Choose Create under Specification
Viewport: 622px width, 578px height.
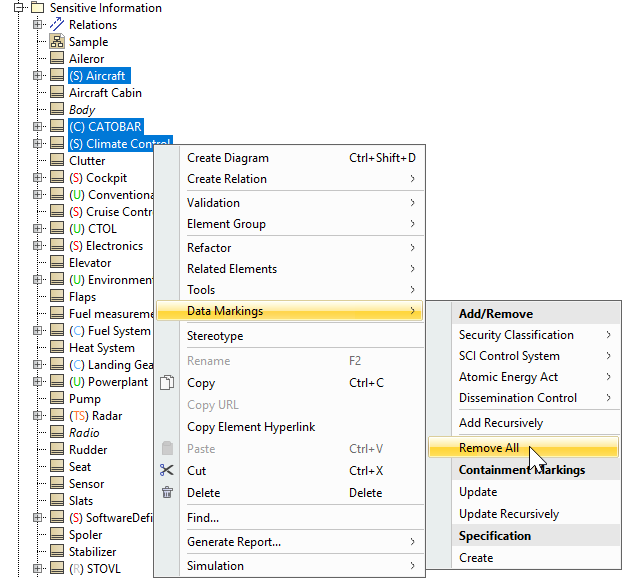[524, 558]
